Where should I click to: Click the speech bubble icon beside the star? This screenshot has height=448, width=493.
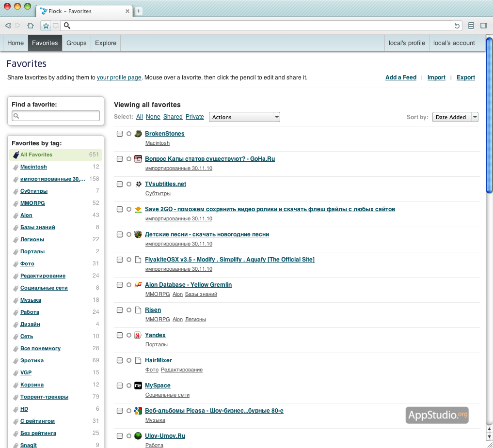coord(56,26)
